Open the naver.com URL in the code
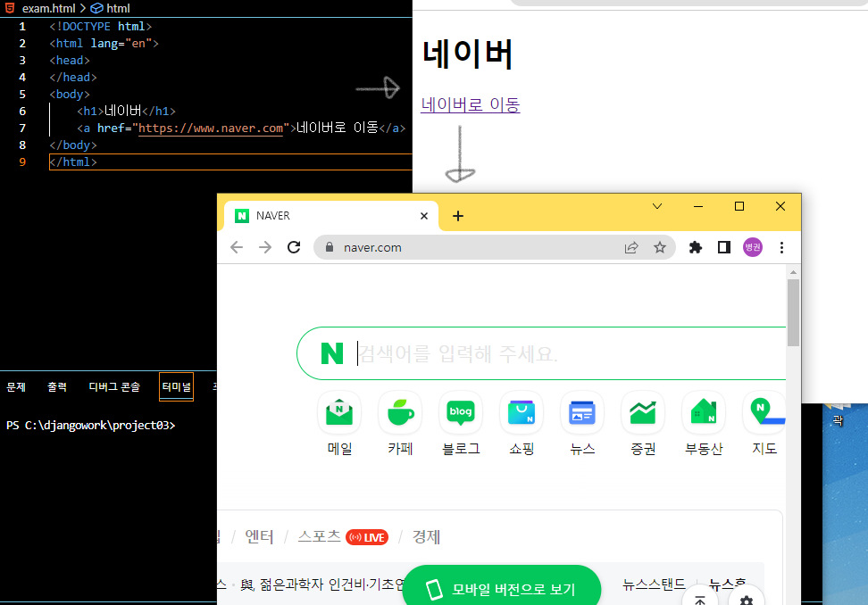The width and height of the screenshot is (868, 605). tap(211, 128)
